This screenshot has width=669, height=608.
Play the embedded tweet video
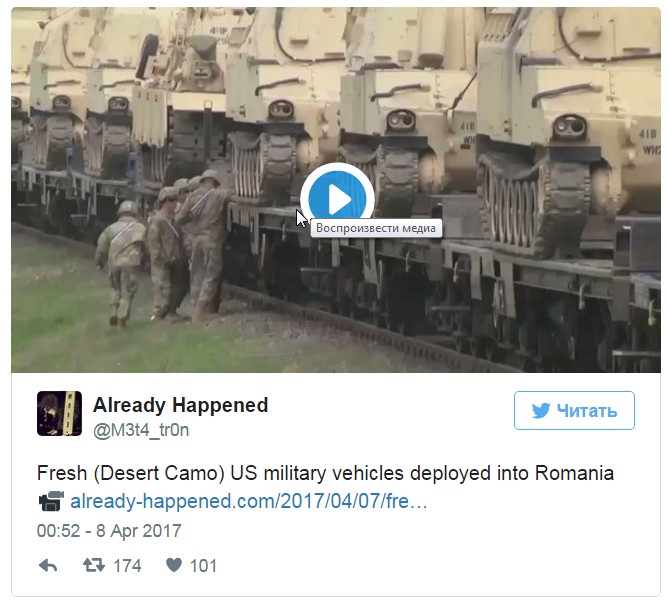point(337,199)
